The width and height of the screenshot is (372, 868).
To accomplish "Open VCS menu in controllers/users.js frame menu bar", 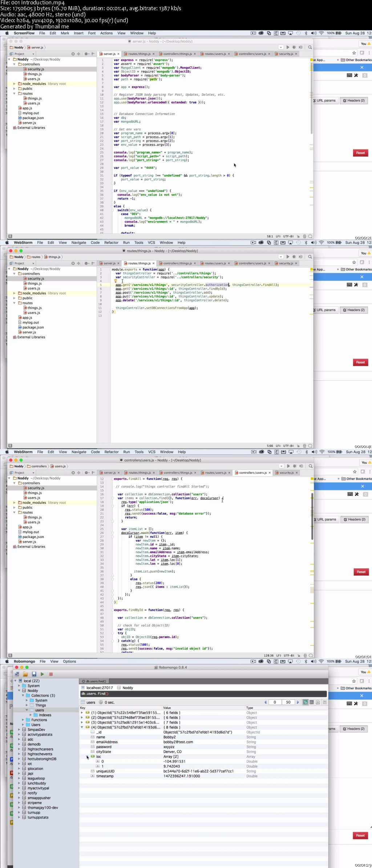I will tap(152, 452).
